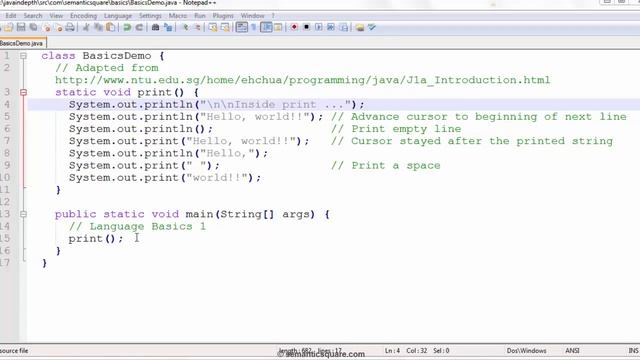Open the Encoding menu
The image size is (640, 360).
pyautogui.click(x=83, y=16)
